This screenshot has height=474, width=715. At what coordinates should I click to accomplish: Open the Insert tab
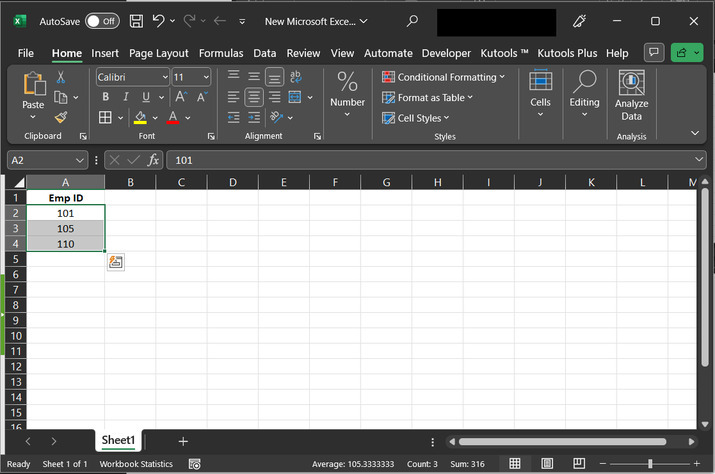105,53
